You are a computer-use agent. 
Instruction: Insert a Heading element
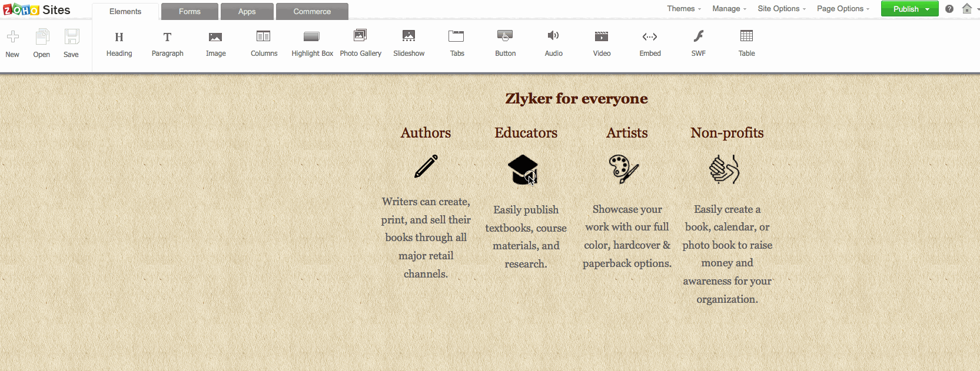[x=119, y=43]
